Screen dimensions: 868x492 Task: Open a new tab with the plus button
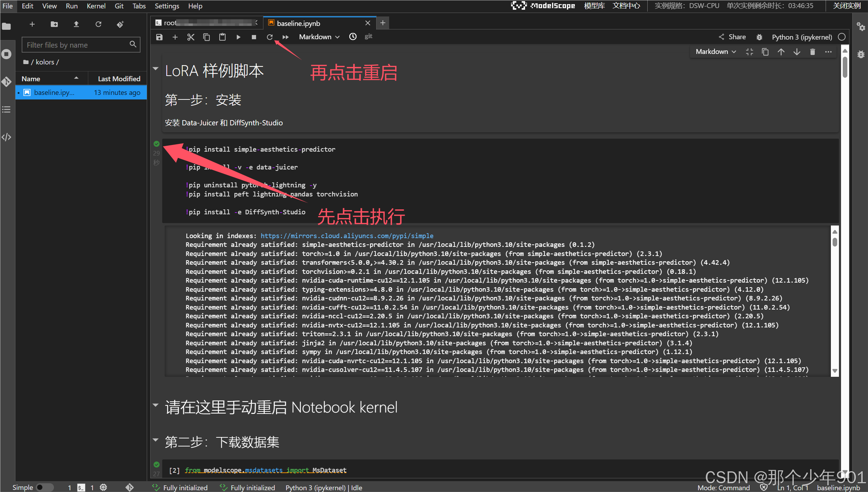pos(383,23)
